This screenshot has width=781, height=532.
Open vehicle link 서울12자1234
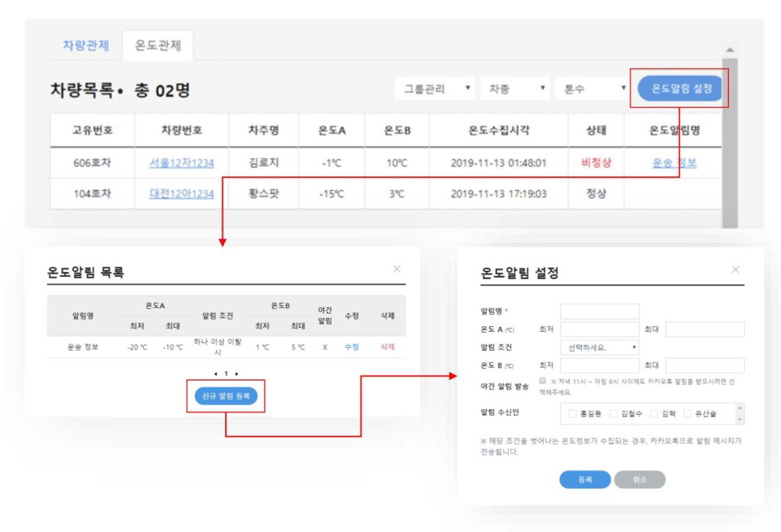pyautogui.click(x=181, y=163)
